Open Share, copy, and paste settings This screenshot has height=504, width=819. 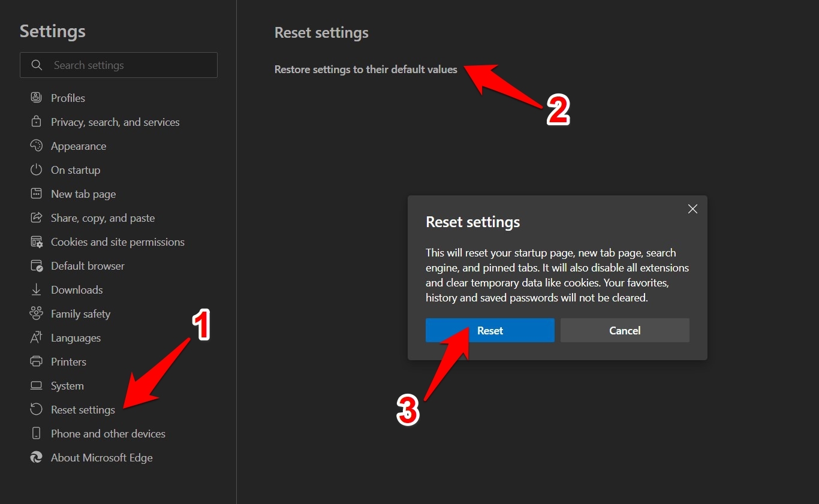pos(103,218)
